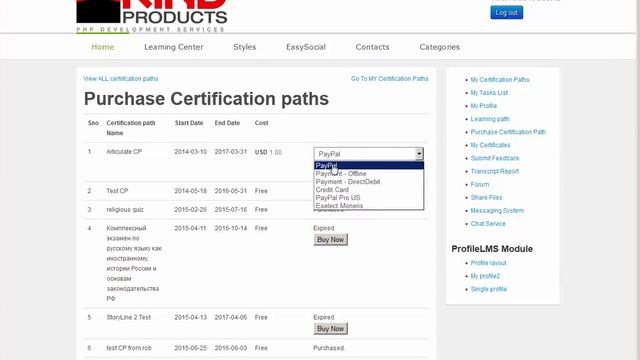Screen dimensions: 640x360
Task: Choose Payment - DirectDebit option
Action: [x=369, y=182]
